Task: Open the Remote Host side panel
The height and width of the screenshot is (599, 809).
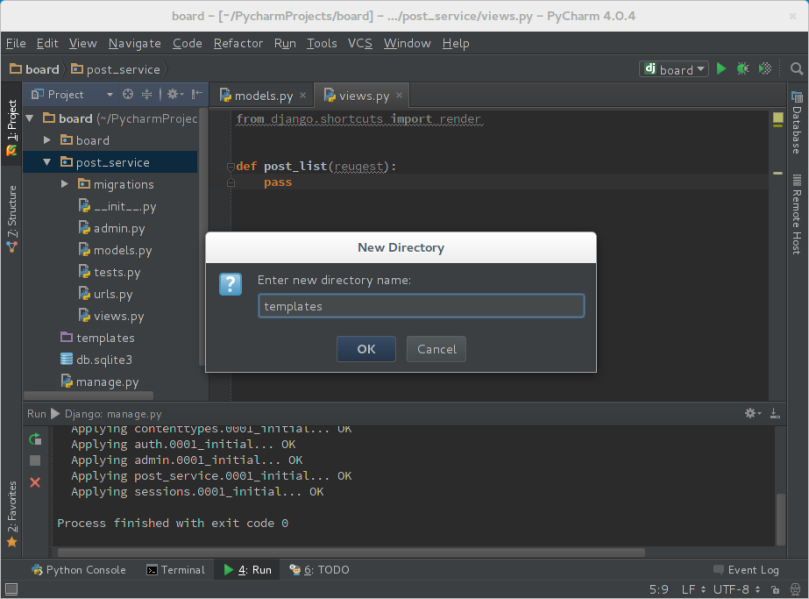Action: (797, 214)
